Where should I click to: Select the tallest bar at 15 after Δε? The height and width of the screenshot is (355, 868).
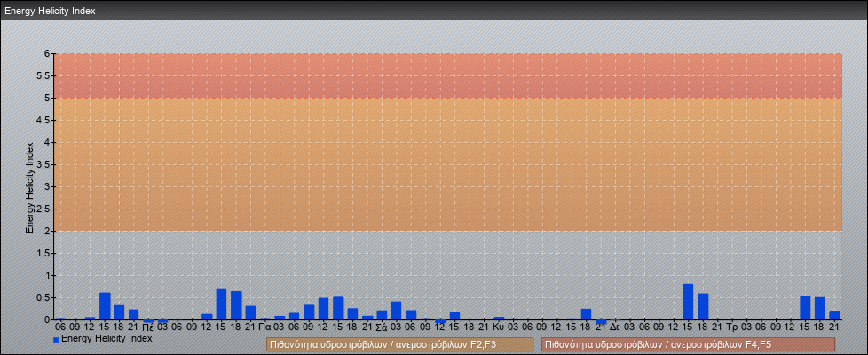(688, 302)
